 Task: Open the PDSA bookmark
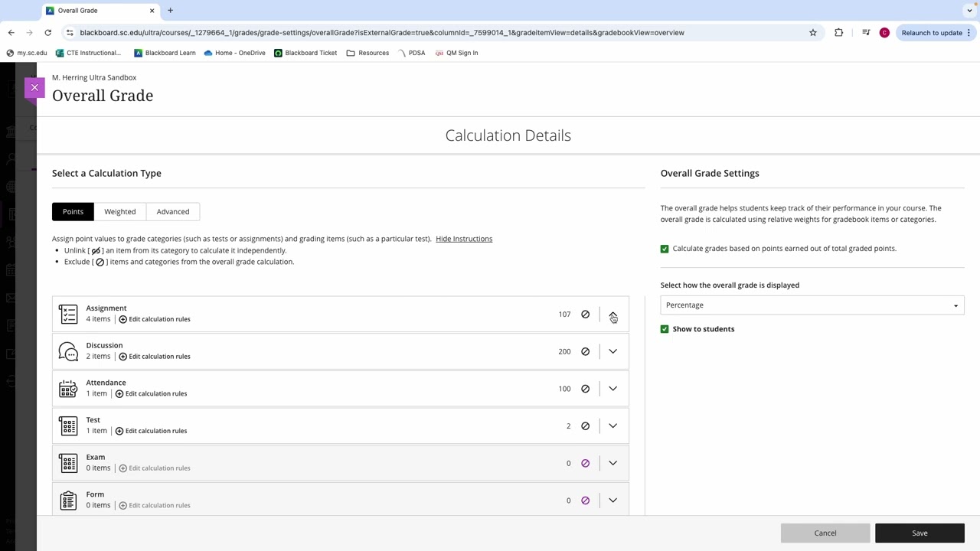tap(411, 53)
